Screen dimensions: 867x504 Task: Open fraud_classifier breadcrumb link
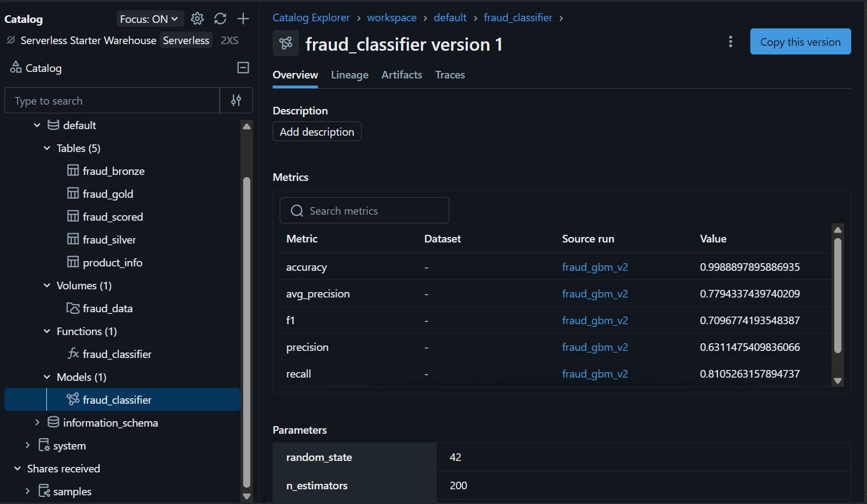pos(518,17)
